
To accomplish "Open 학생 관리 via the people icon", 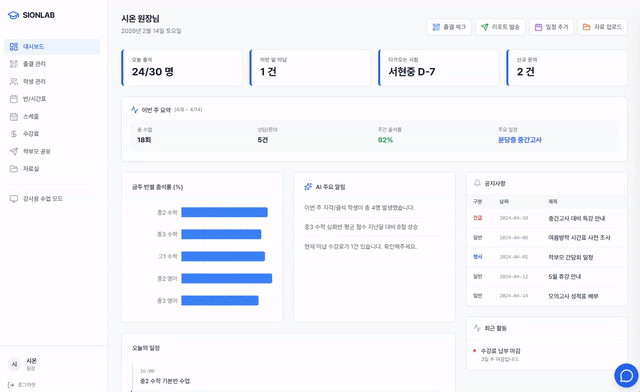I will pyautogui.click(x=14, y=82).
